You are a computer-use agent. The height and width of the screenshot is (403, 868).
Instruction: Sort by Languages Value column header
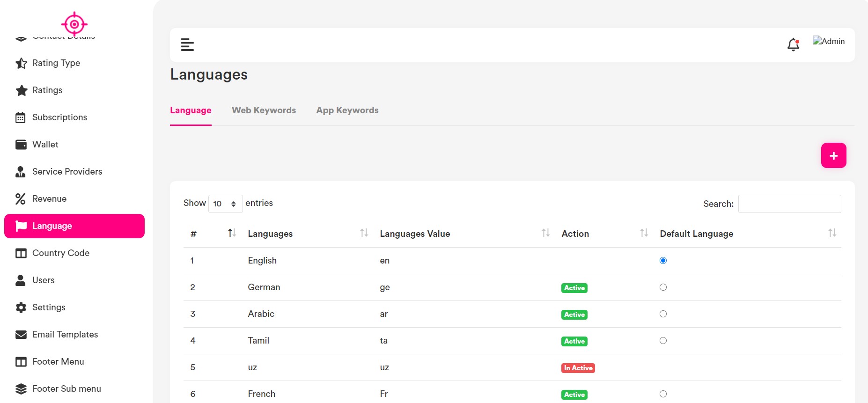pos(415,234)
